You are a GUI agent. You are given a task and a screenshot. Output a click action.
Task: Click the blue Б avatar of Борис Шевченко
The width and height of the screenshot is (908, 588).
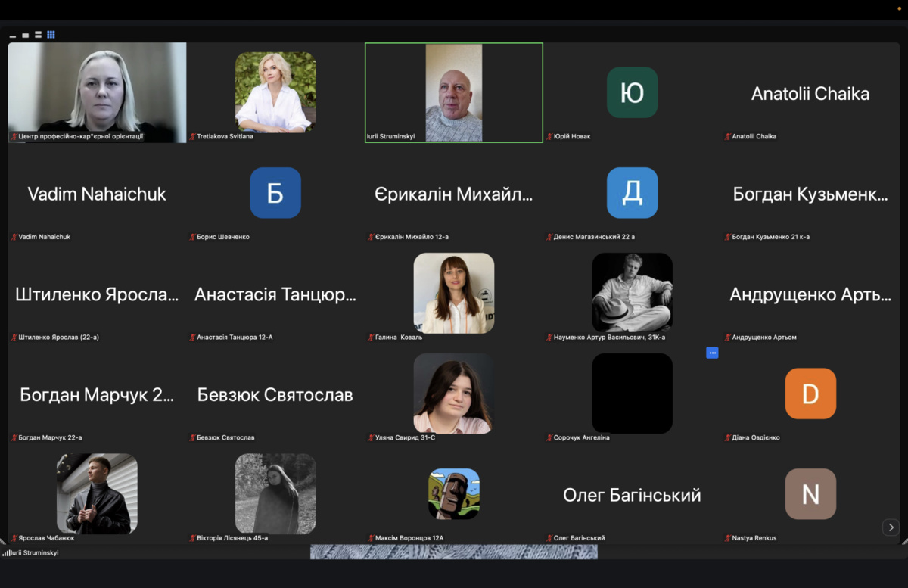(x=275, y=193)
